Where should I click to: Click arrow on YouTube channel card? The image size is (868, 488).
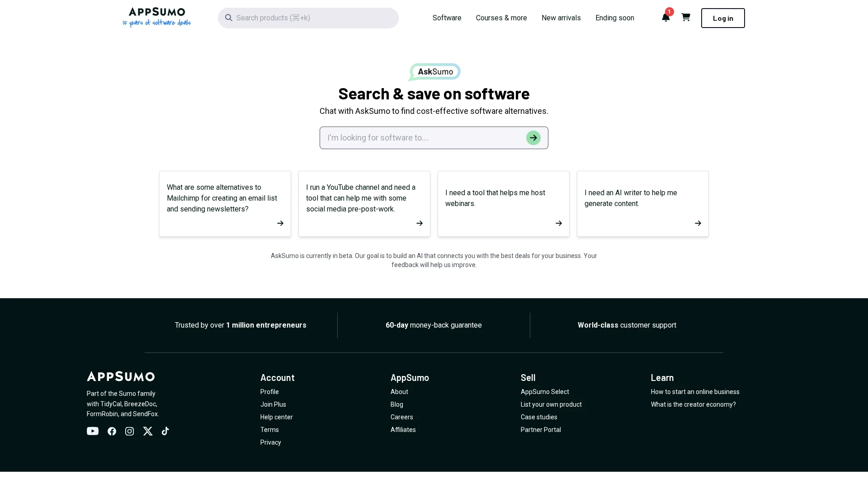[x=420, y=223]
